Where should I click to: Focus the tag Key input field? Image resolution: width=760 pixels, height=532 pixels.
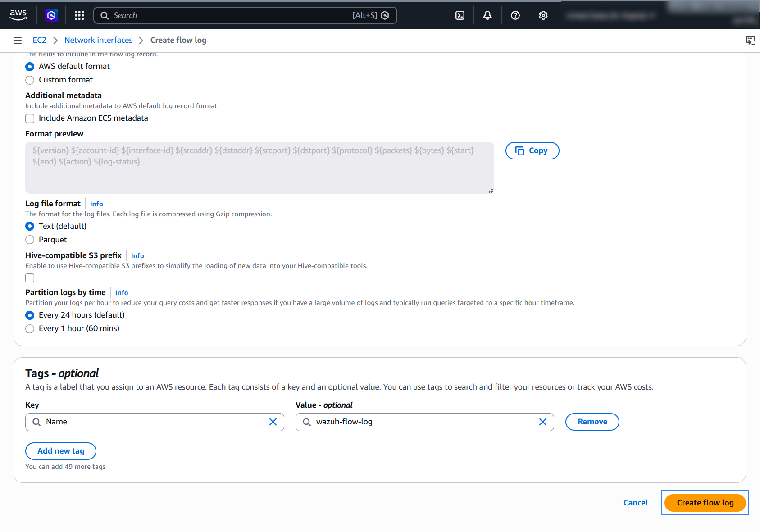[155, 422]
